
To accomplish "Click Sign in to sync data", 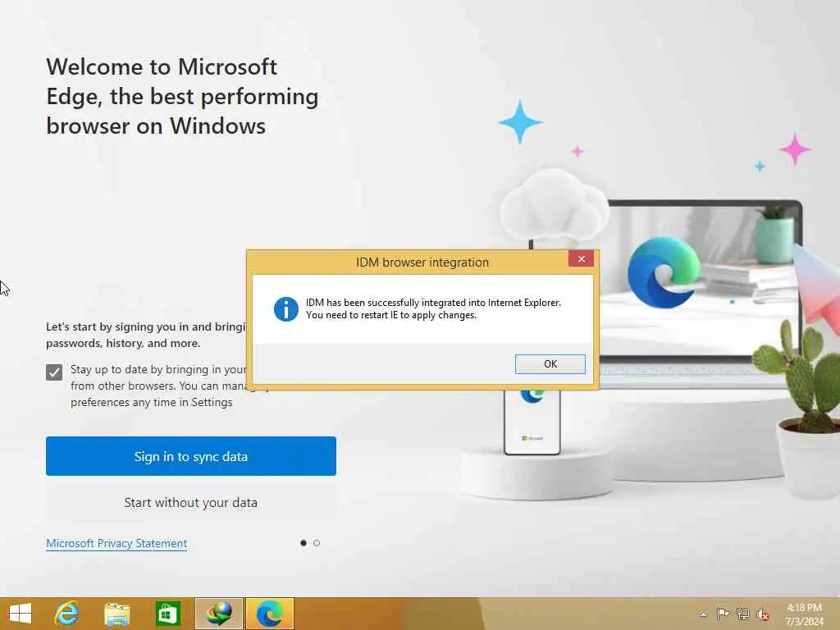I will point(190,456).
